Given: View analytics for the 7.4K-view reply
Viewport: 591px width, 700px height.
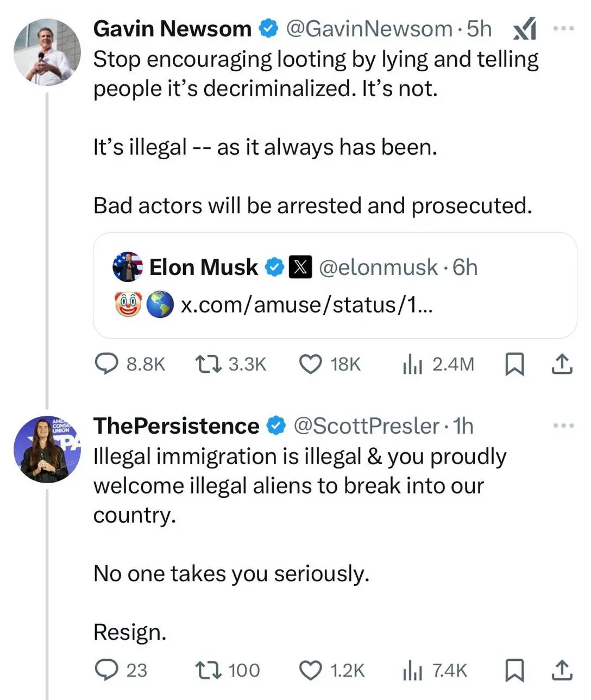Looking at the screenshot, I should coord(413,670).
